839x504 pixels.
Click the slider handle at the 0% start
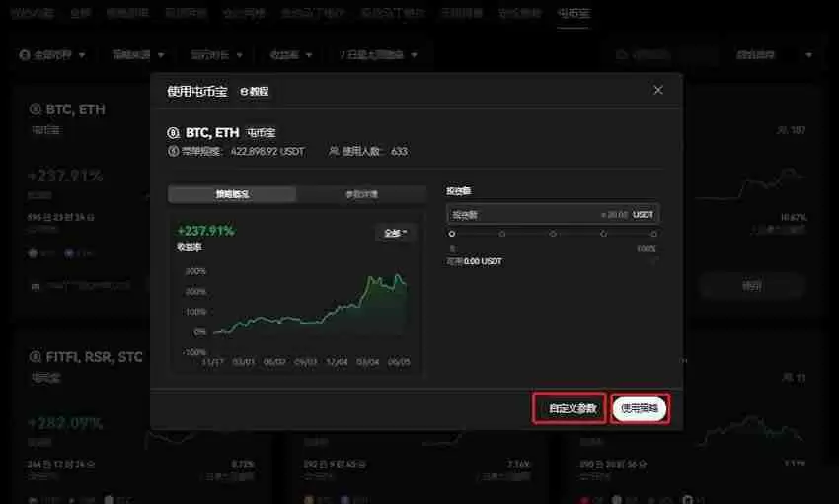click(452, 234)
